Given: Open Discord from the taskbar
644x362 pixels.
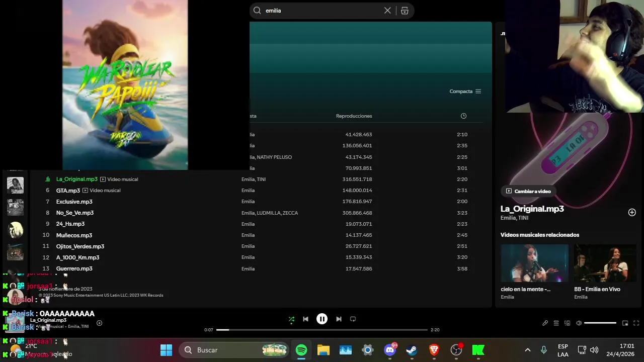Looking at the screenshot, I should pyautogui.click(x=390, y=350).
